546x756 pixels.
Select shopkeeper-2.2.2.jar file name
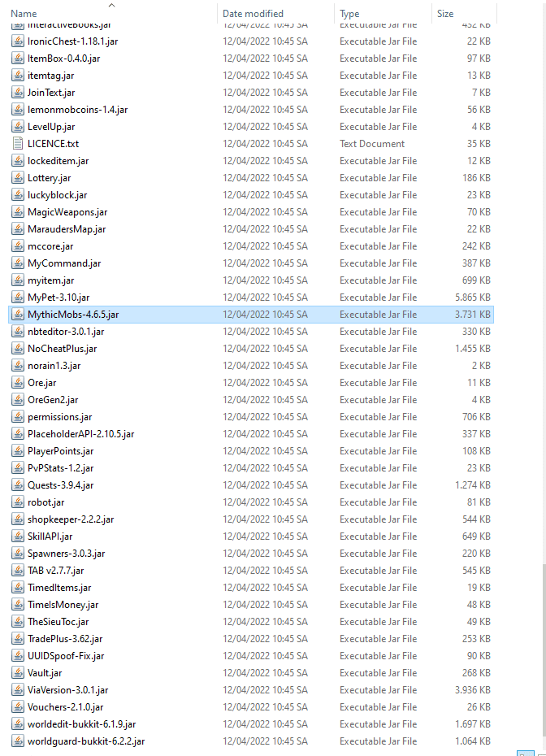[71, 519]
